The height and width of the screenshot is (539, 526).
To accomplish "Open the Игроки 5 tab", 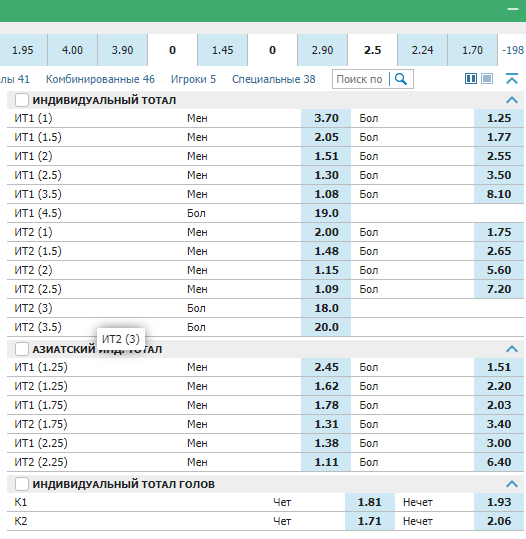I will coord(194,79).
